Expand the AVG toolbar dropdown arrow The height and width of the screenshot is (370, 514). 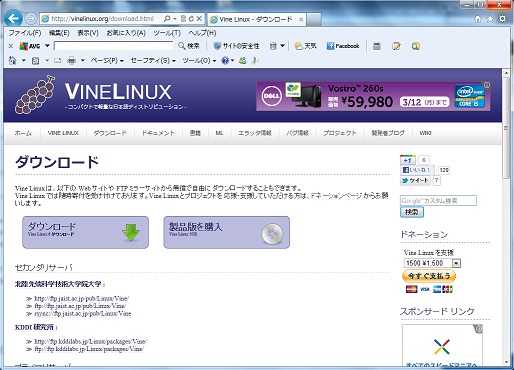(47, 46)
